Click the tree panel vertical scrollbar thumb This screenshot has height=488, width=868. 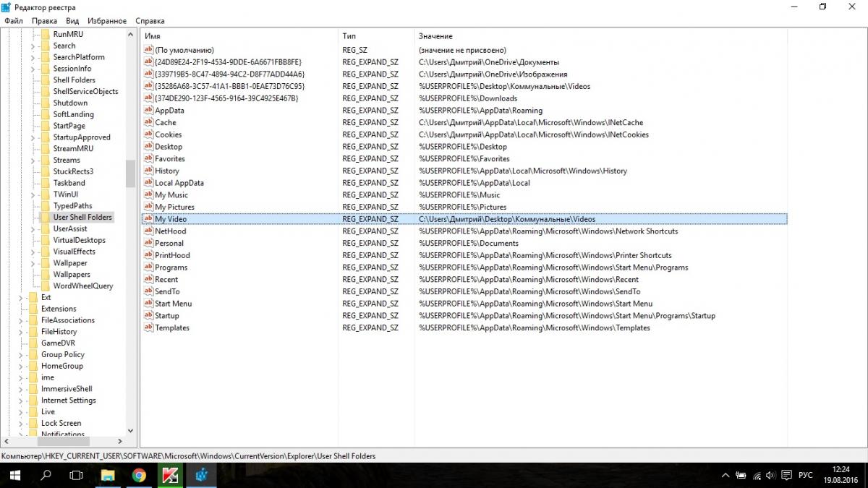(x=130, y=174)
